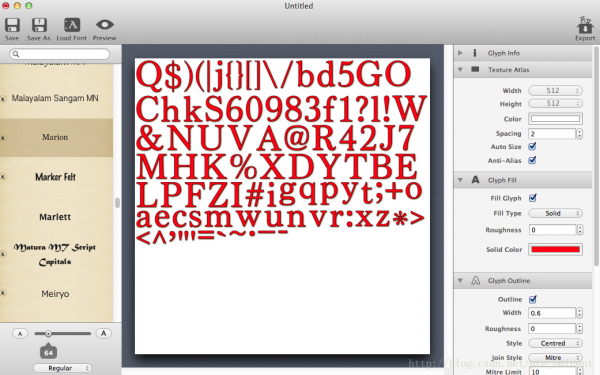Viewport: 600px width, 375px height.
Task: Click the large A increase font size icon
Action: coord(103,334)
